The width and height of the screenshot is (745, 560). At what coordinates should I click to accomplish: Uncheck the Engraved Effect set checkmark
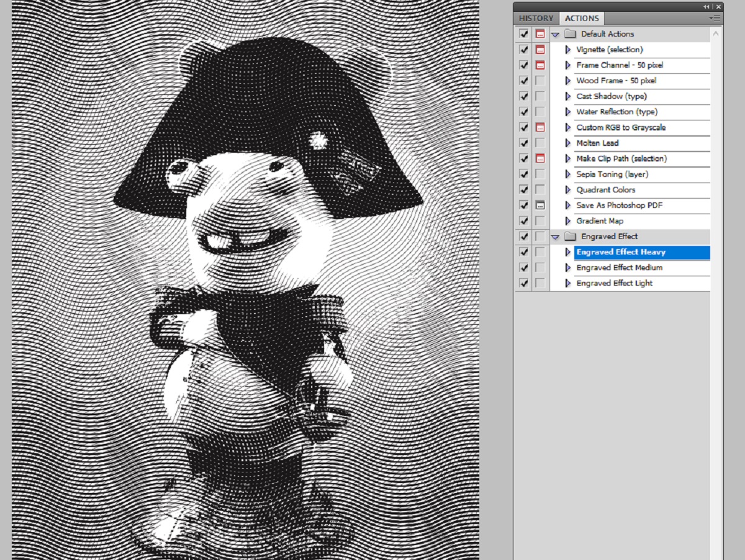tap(524, 236)
